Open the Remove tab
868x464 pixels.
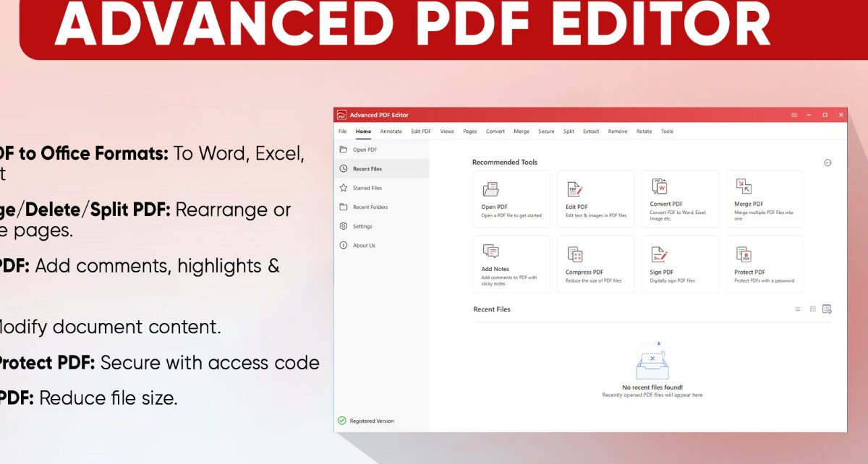click(618, 132)
